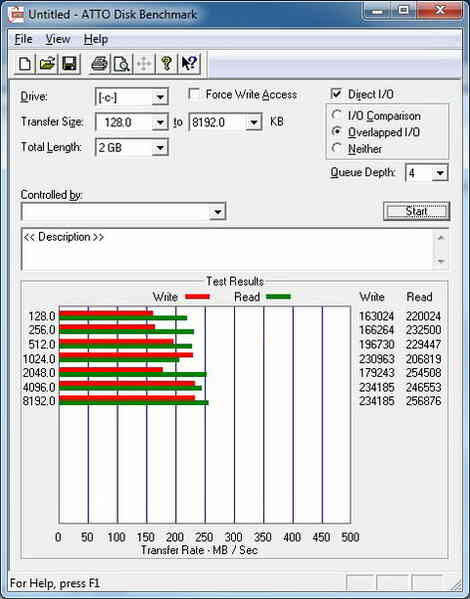This screenshot has height=599, width=470.
Task: Click the read value 256876
Action: (x=423, y=401)
